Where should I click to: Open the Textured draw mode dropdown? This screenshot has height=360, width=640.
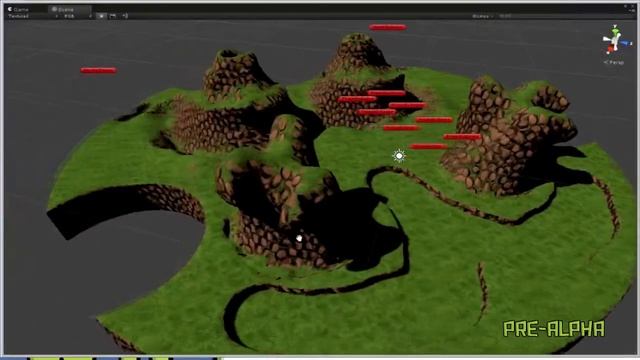[x=33, y=16]
